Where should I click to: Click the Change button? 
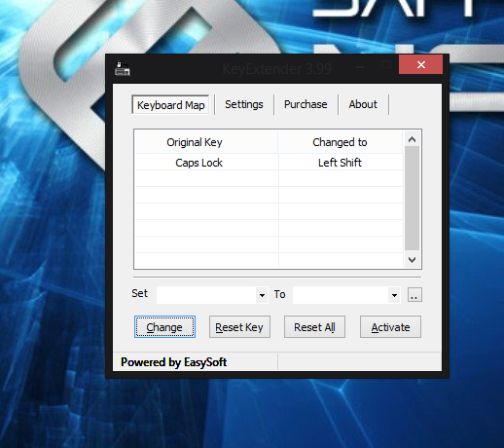tap(164, 327)
